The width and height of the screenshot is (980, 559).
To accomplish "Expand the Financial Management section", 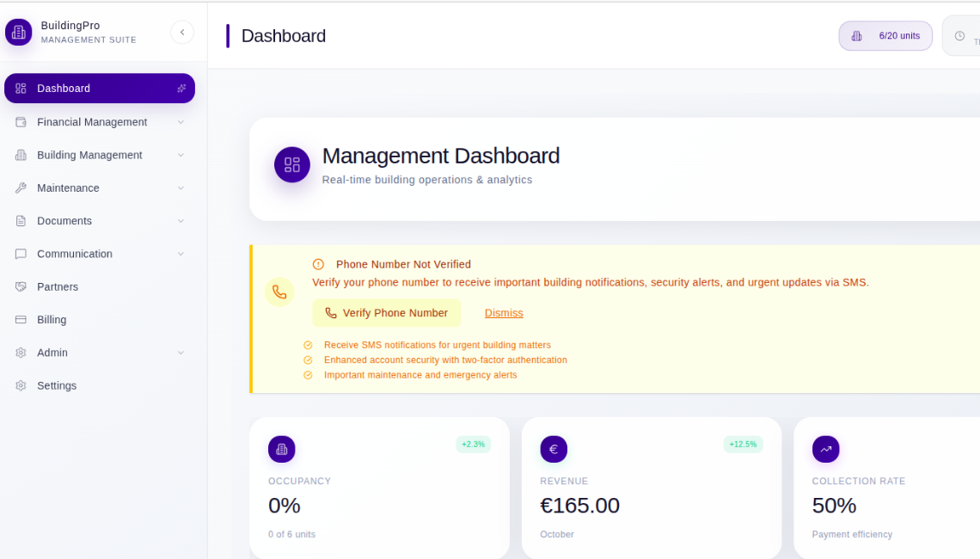I will 181,121.
